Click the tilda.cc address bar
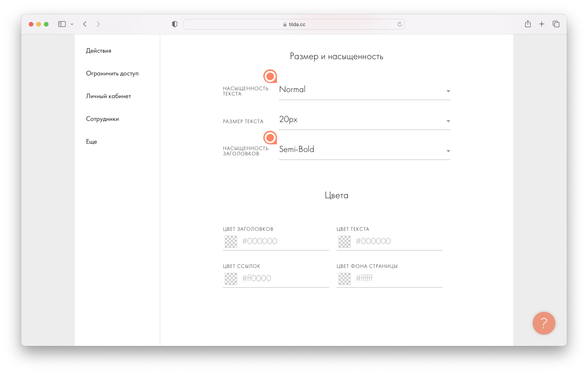588x374 pixels. point(294,24)
